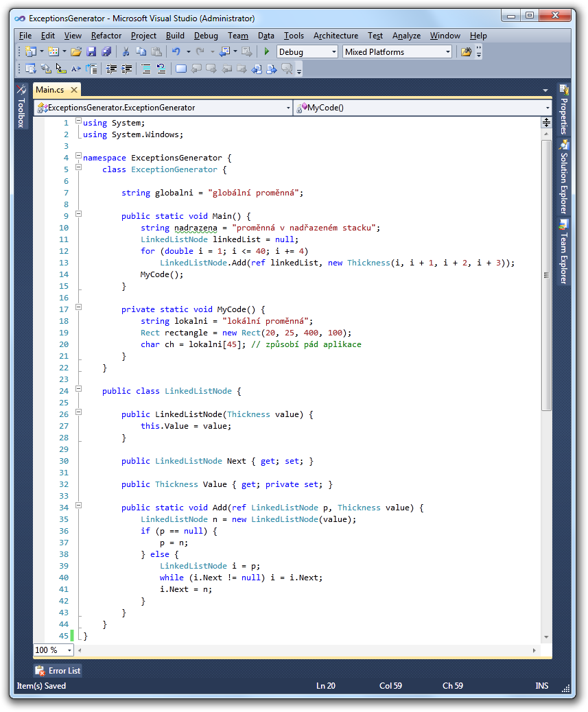Open the Team Explorer side panel
Image resolution: width=588 pixels, height=712 pixels.
click(x=563, y=252)
